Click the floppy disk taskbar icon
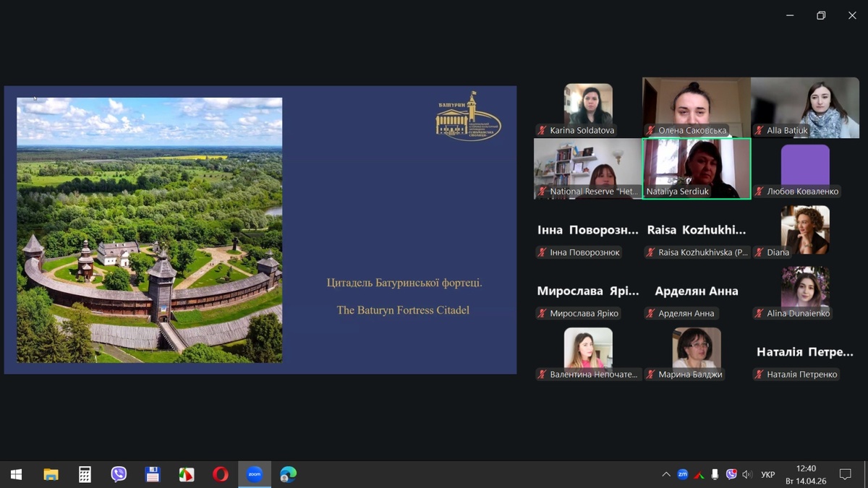The width and height of the screenshot is (868, 488). 153,474
